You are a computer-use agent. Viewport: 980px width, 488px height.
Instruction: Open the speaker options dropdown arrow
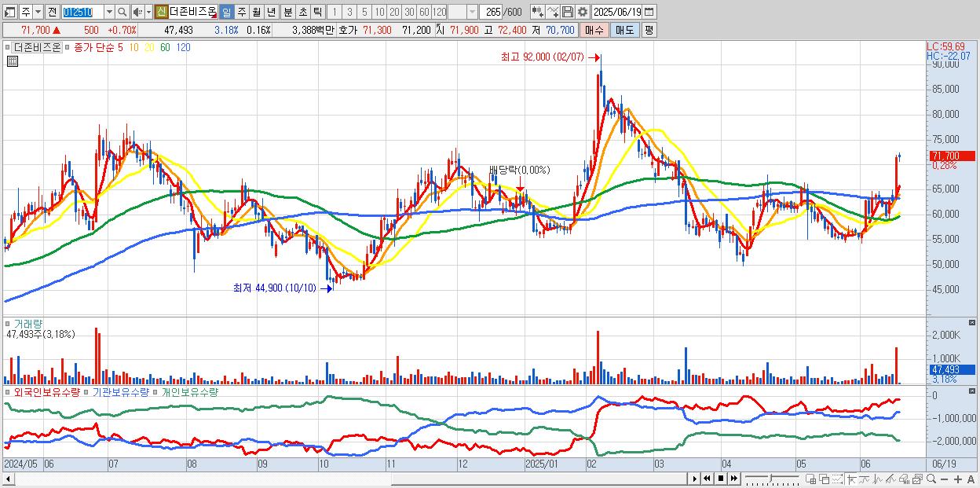coord(148,12)
